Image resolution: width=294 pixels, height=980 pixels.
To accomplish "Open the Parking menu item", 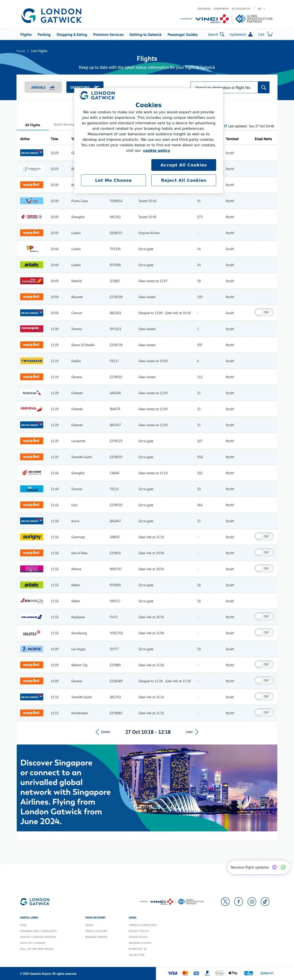I will point(44,35).
